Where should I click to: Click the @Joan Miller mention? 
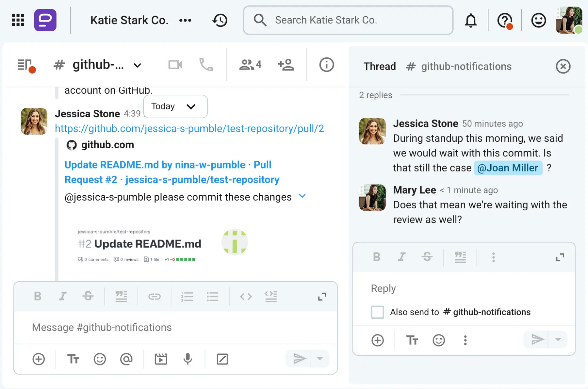click(508, 168)
